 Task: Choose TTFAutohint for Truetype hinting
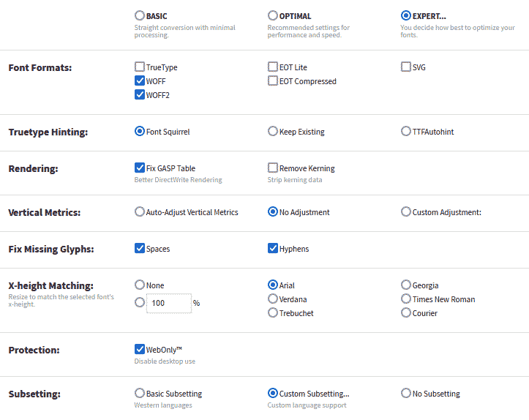pyautogui.click(x=406, y=132)
